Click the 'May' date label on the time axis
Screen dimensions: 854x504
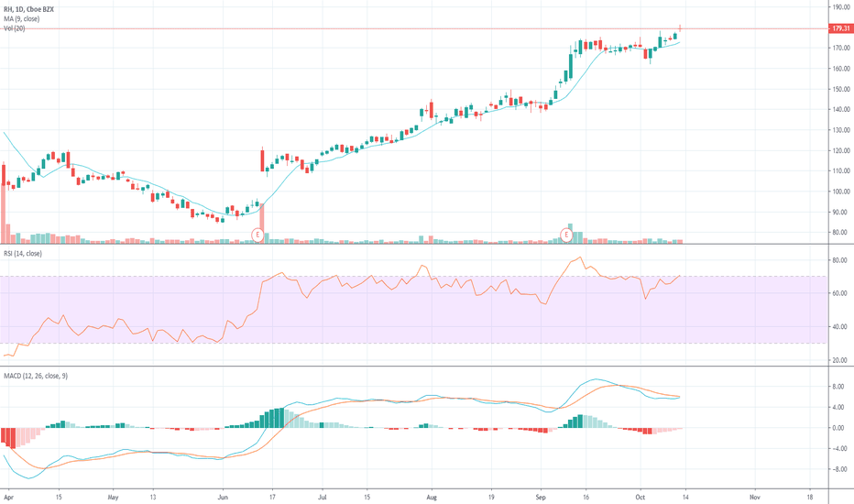[114, 498]
